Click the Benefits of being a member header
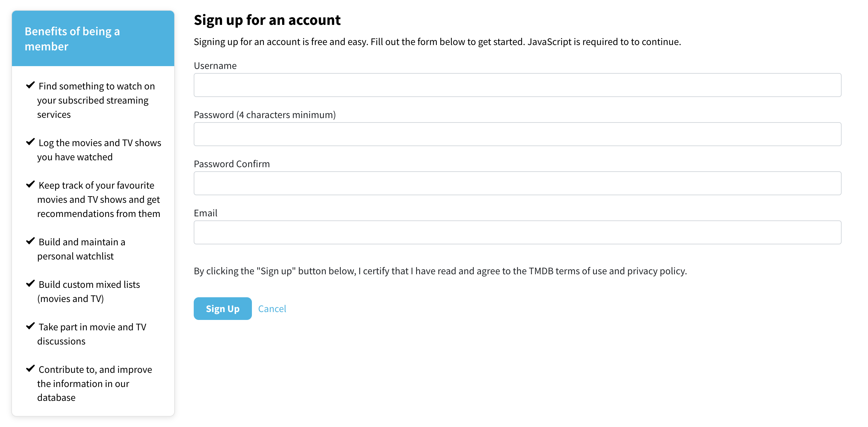 coord(72,38)
